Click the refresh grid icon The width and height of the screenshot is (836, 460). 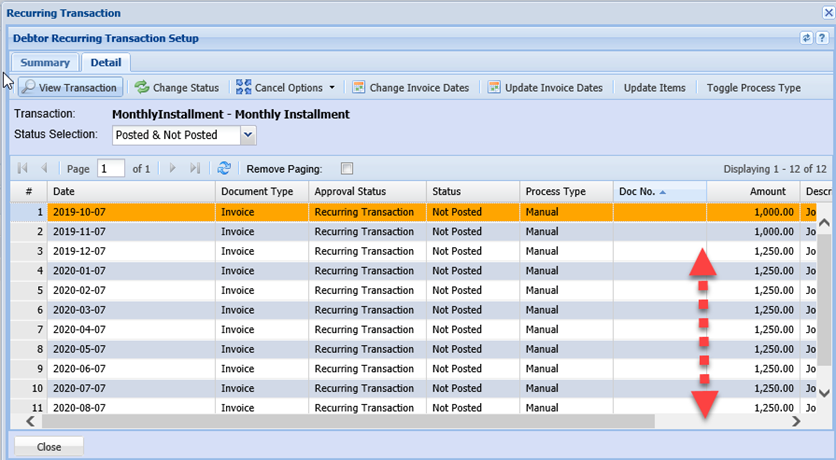(224, 169)
